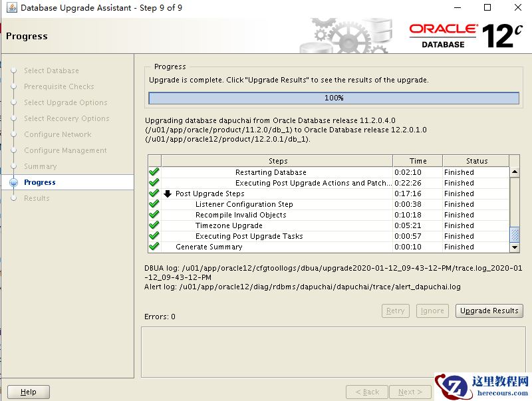Select the Summary step in sidebar

pyautogui.click(x=41, y=166)
